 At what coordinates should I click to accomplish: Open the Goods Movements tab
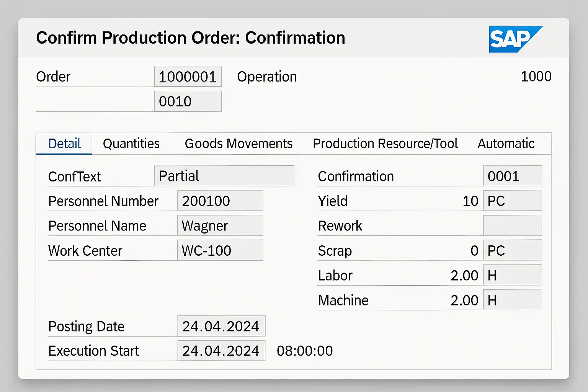point(238,144)
